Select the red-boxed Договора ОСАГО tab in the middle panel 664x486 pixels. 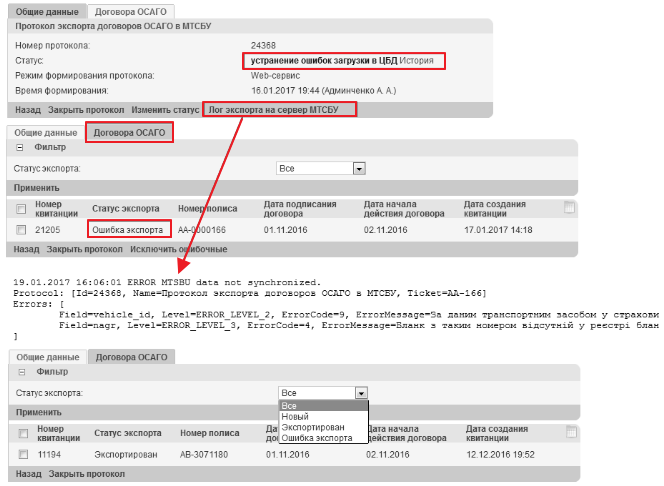129,133
